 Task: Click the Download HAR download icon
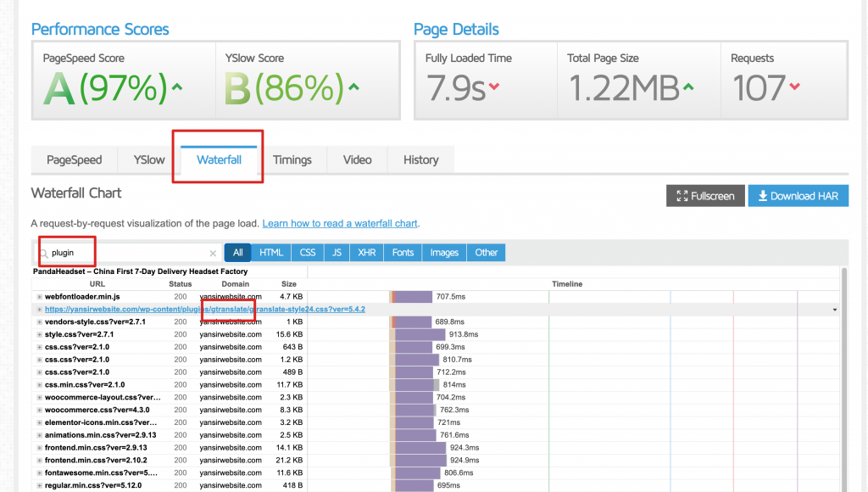coord(763,196)
